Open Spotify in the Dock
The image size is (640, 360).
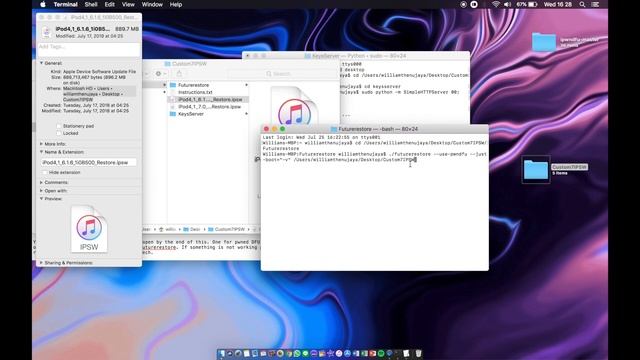click(381, 353)
